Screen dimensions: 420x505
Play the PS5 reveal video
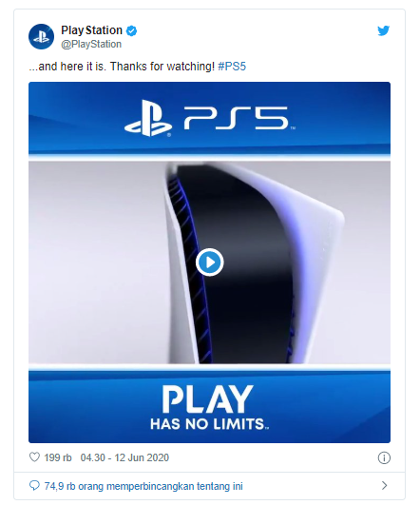(209, 262)
